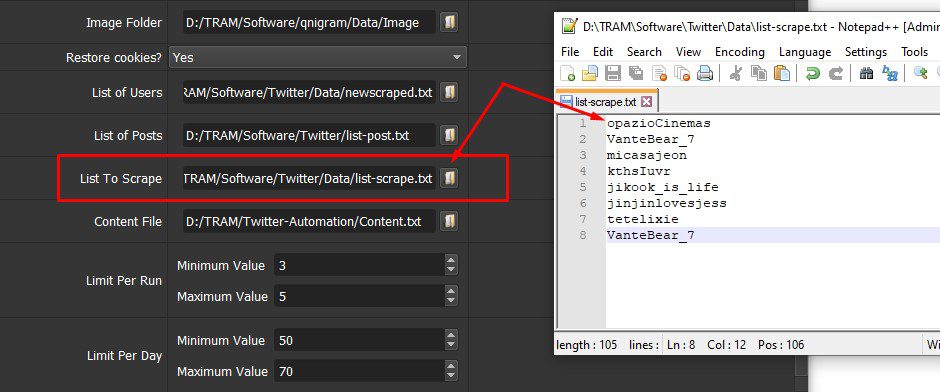Click line 4 text kthsIuvr
The image size is (940, 392).
(x=638, y=171)
